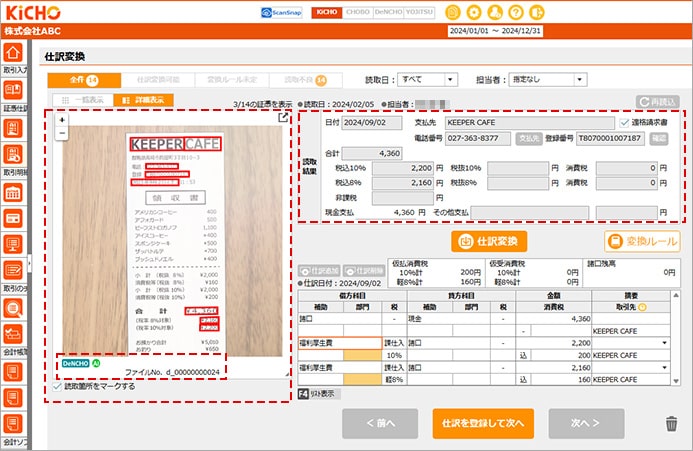Switch to the YOJITSU module tab
Screen dimensions: 693x451
tap(419, 12)
